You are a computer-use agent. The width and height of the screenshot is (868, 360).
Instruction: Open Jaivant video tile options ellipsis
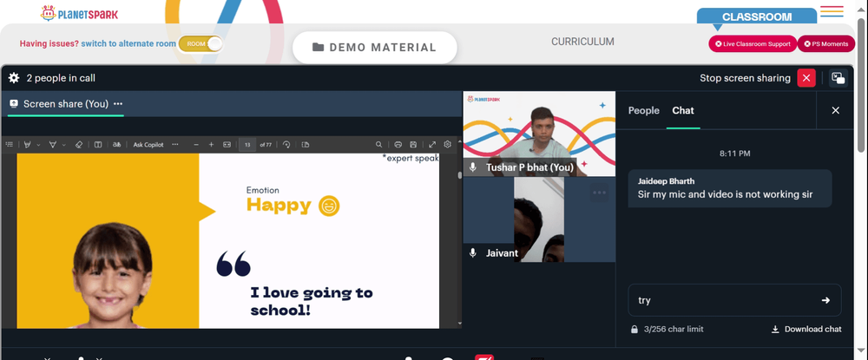tap(600, 193)
